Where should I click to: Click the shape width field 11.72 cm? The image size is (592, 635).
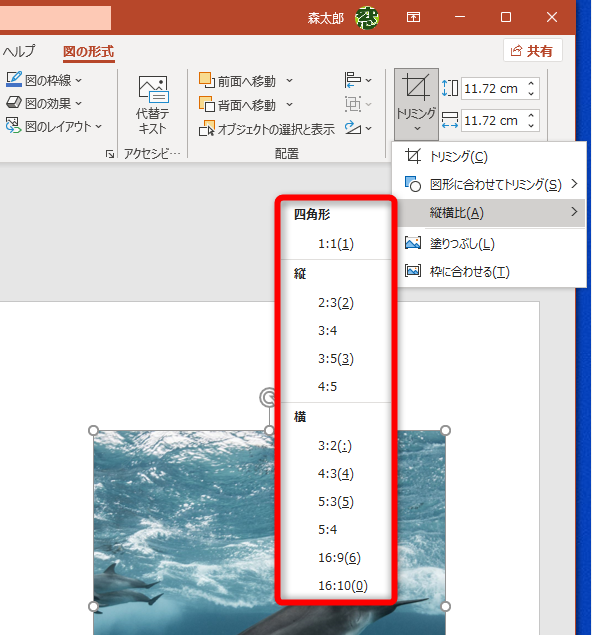492,120
